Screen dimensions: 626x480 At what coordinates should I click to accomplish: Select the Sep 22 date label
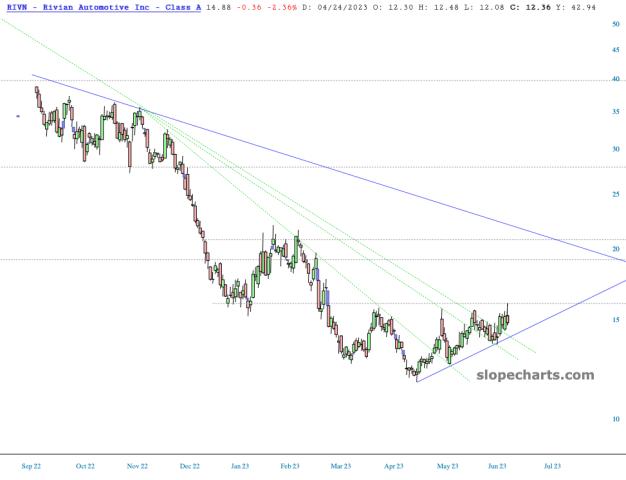click(x=32, y=465)
